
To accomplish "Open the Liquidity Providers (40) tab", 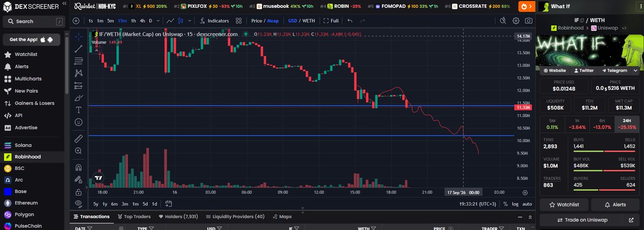I will (x=235, y=217).
